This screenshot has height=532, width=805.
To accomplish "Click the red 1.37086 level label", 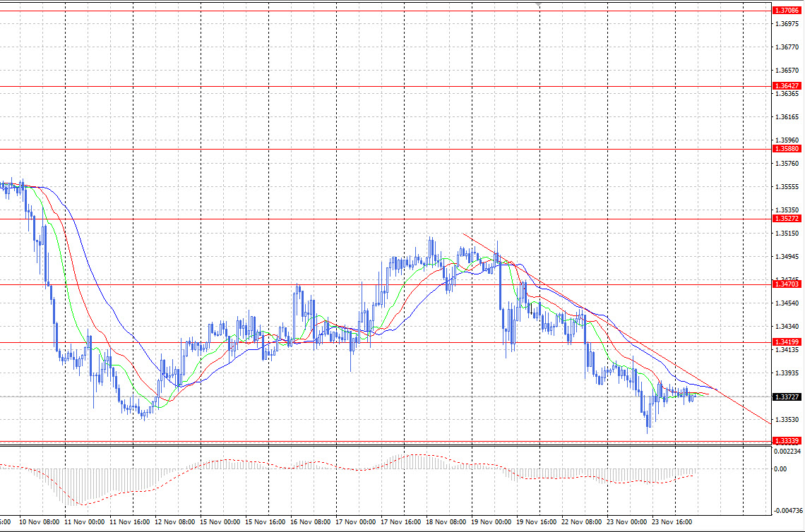I will [x=787, y=11].
